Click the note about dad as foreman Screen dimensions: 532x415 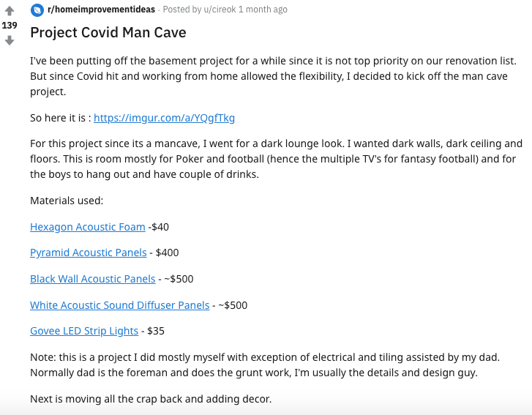click(x=265, y=364)
